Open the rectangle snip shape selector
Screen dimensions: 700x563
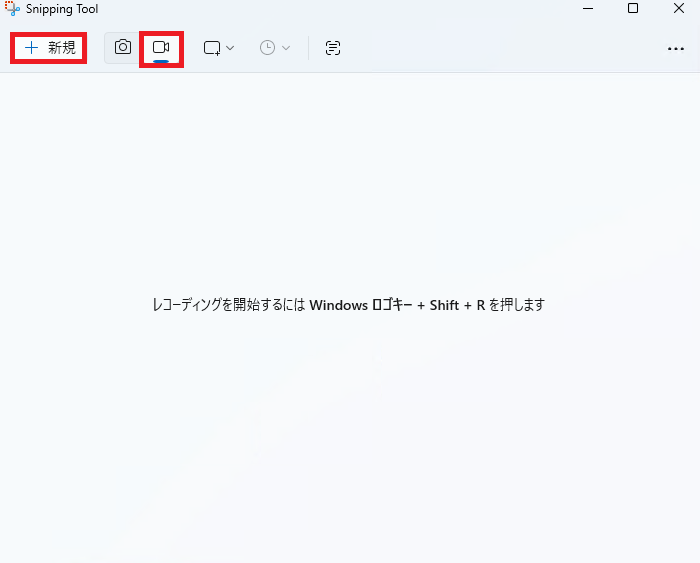tap(212, 48)
